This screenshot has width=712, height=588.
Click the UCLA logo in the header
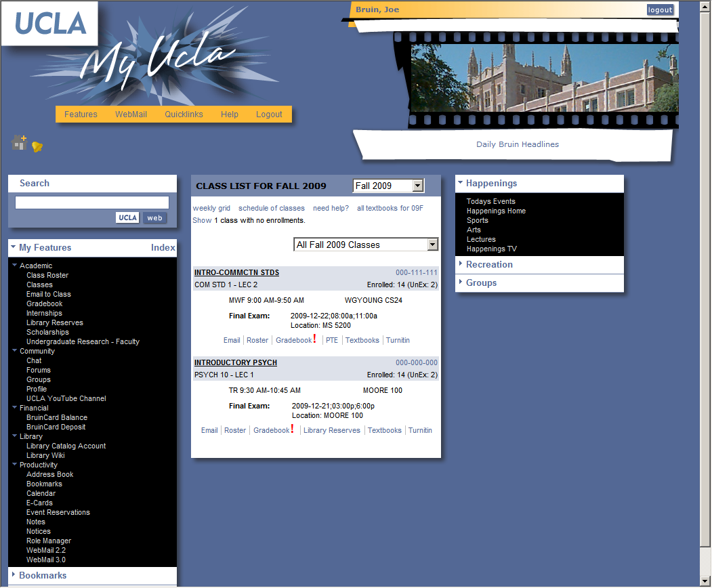(x=50, y=24)
